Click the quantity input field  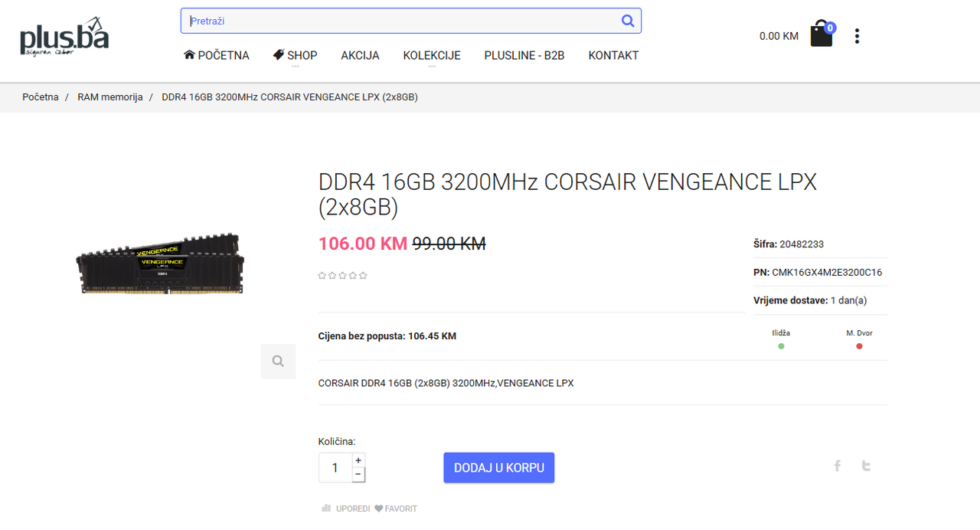(335, 467)
